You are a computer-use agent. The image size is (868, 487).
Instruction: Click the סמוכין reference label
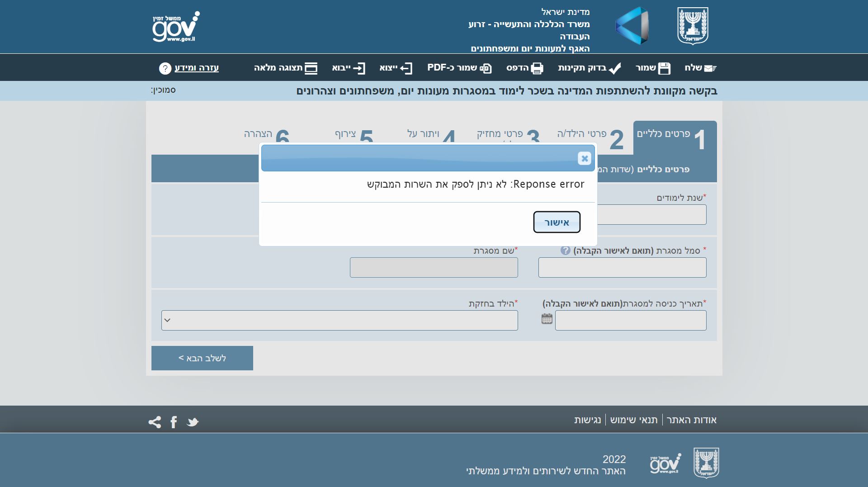pos(163,90)
